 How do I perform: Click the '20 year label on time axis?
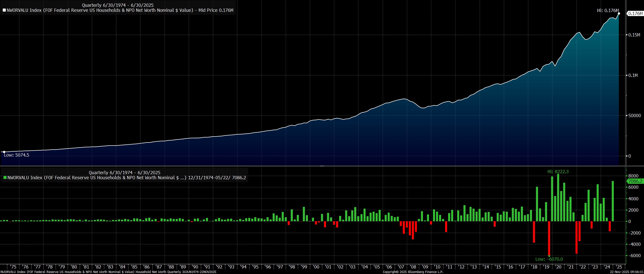tap(558, 267)
